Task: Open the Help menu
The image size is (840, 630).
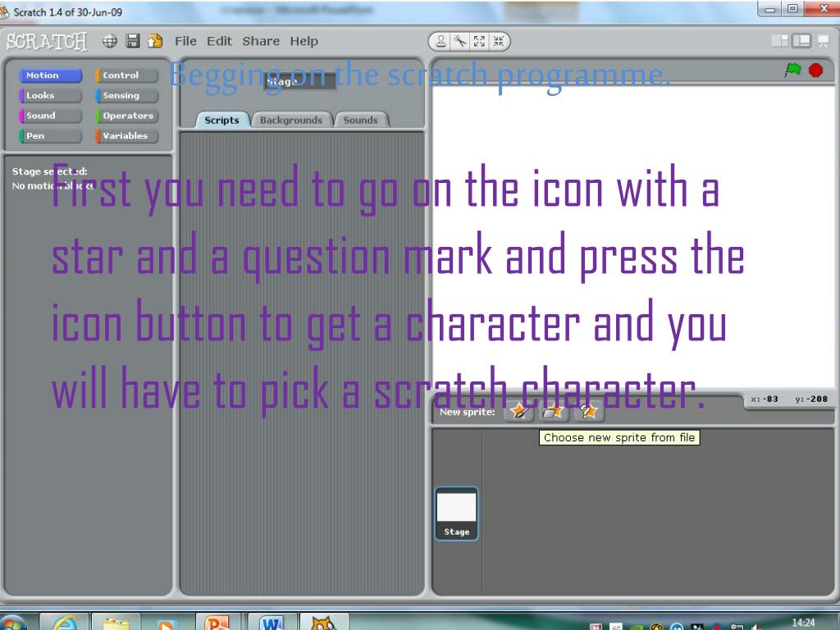Action: (304, 41)
